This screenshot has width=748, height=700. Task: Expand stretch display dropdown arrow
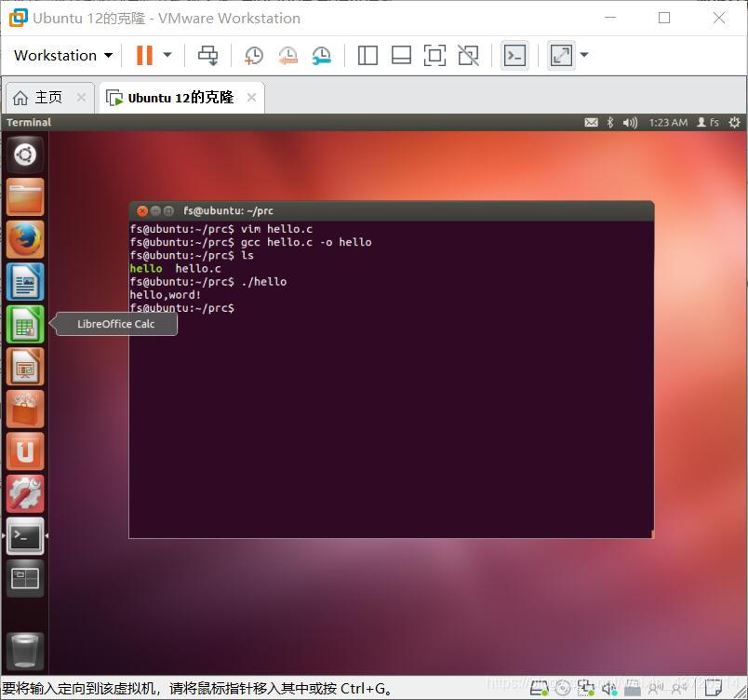584,55
